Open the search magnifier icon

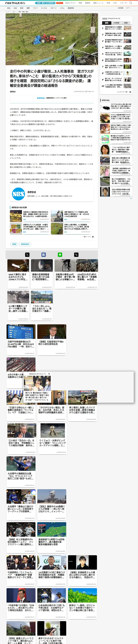130,3
